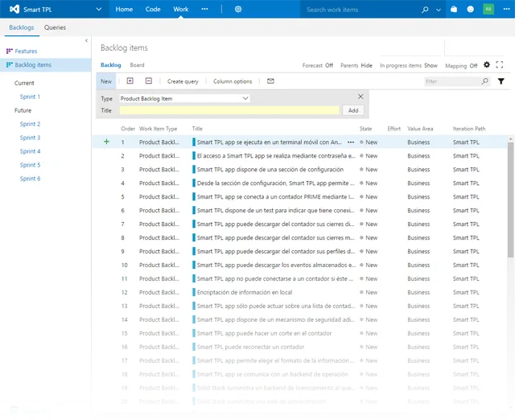Screen dimensions: 515x420
Task: Sort by Work Item Type column
Action: [158, 129]
